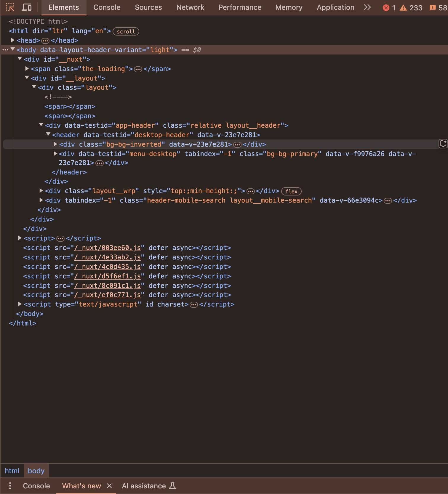Expand the first script node

tap(20, 238)
